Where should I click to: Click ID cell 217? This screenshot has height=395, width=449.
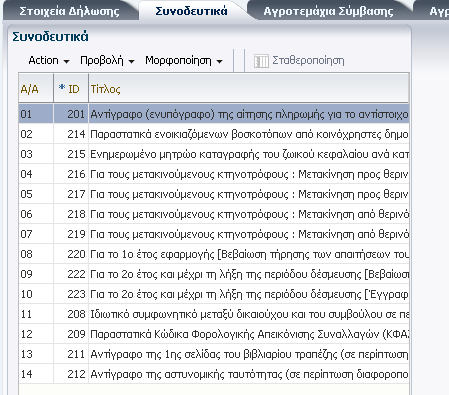(71, 194)
